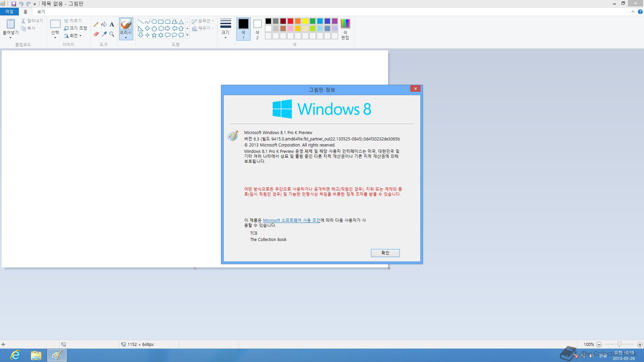Open Internet Explorer from the taskbar

click(15, 355)
